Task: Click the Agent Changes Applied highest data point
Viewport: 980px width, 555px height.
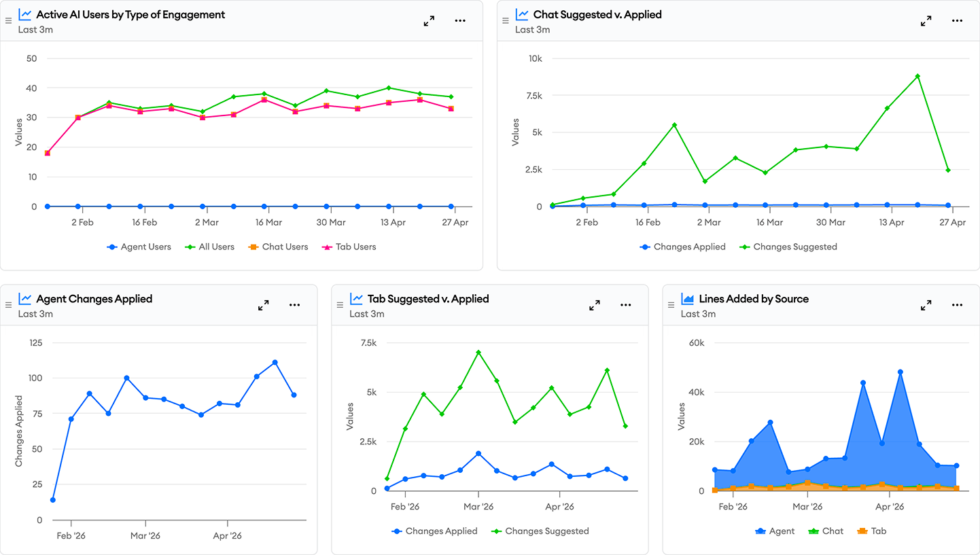Action: (x=275, y=363)
